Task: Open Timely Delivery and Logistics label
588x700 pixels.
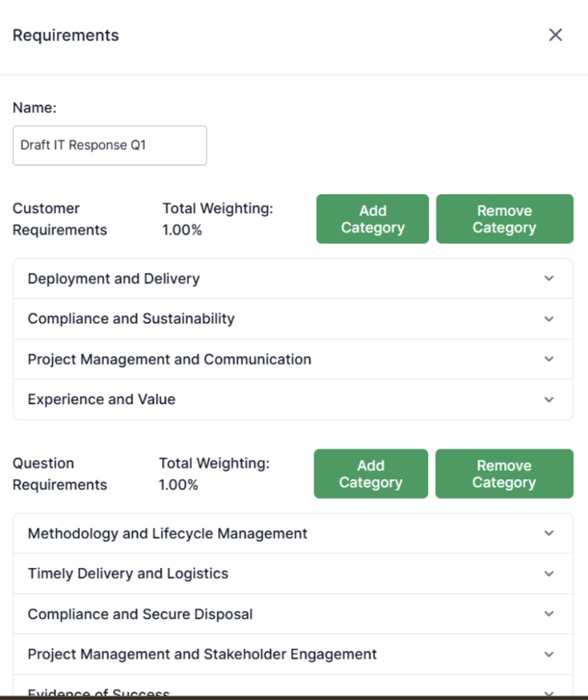Action: tap(128, 574)
